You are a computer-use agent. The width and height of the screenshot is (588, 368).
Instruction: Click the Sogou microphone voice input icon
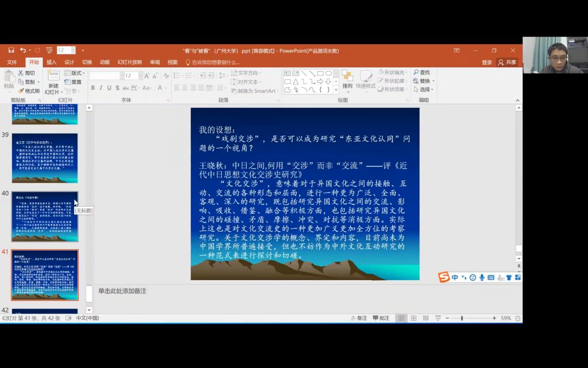pos(482,277)
